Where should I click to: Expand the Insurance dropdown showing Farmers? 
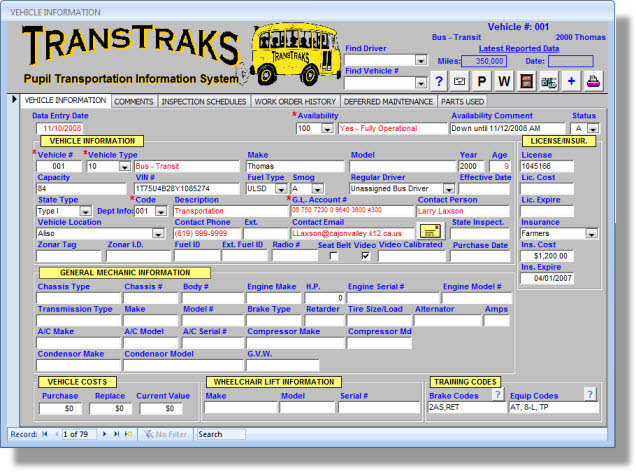pos(592,233)
